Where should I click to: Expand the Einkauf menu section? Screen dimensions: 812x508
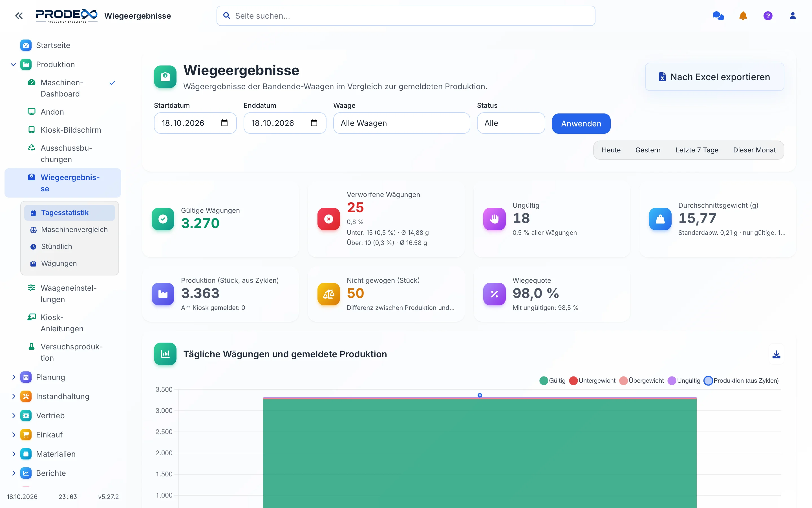tap(14, 435)
